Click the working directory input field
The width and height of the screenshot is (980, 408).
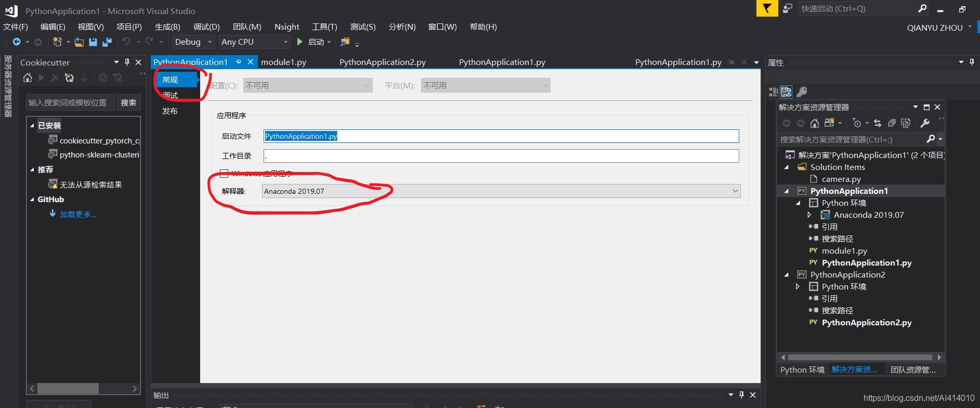coord(501,156)
